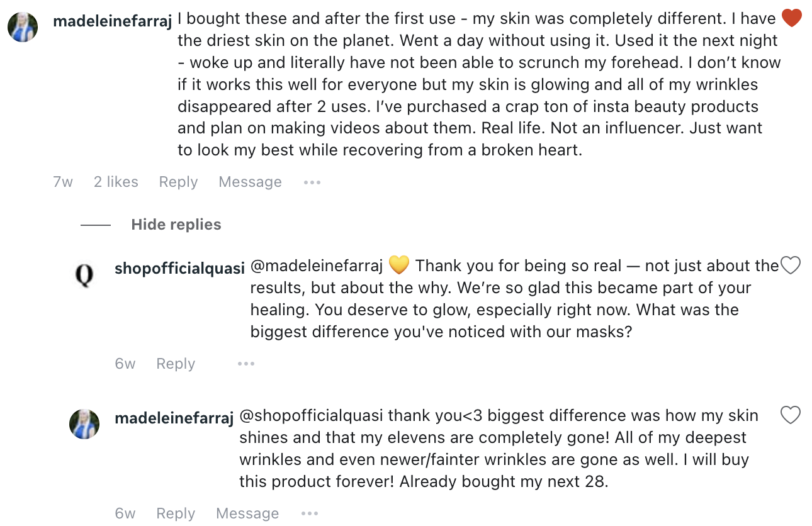Reply to the top madeleinefarraj comment

[x=178, y=182]
